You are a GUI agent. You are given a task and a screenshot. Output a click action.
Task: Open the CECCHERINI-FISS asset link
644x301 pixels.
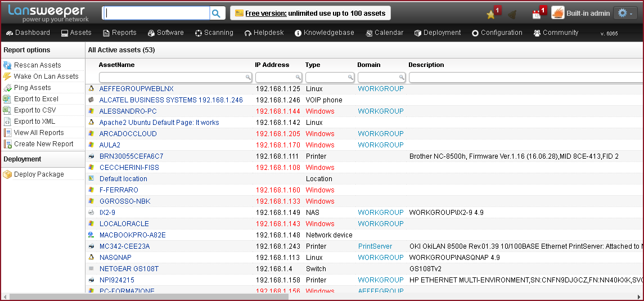[x=129, y=168]
